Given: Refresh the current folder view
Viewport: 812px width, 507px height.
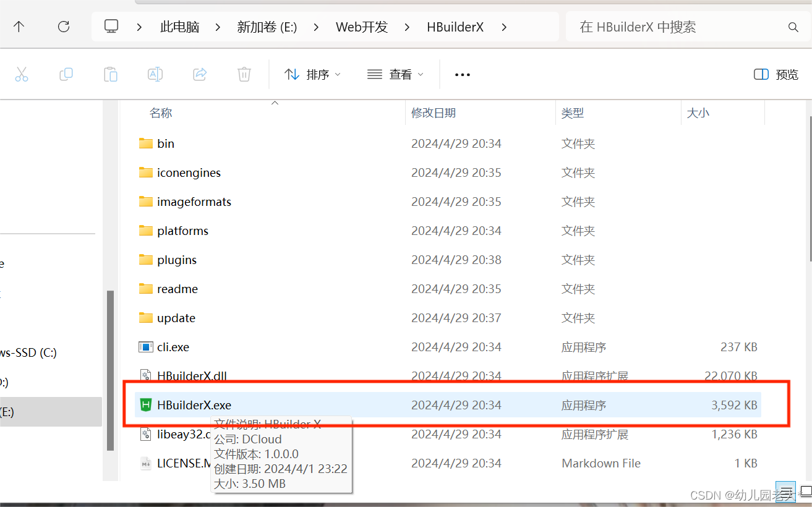Looking at the screenshot, I should click(63, 27).
